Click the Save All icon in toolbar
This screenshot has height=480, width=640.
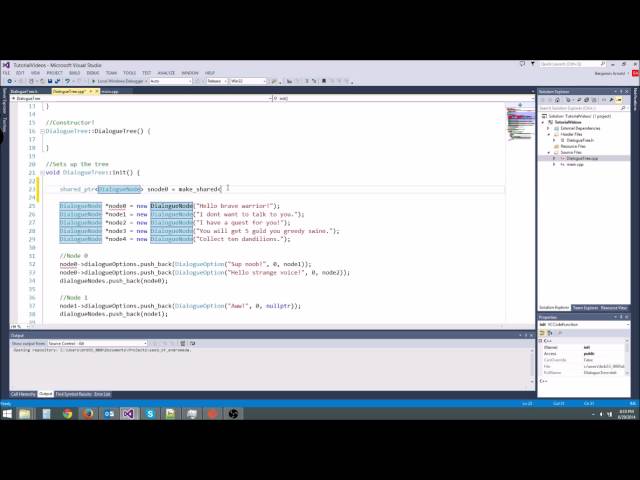pyautogui.click(x=57, y=81)
